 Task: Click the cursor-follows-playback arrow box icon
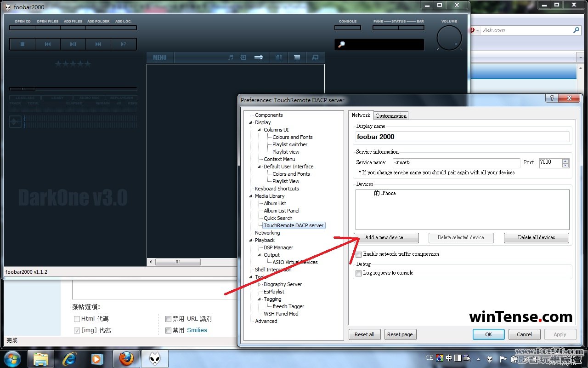pyautogui.click(x=243, y=57)
